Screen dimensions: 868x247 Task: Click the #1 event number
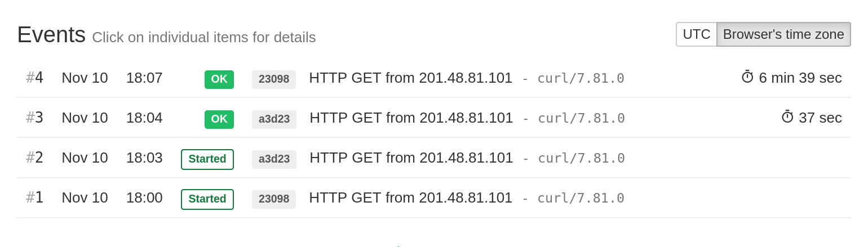(x=34, y=198)
